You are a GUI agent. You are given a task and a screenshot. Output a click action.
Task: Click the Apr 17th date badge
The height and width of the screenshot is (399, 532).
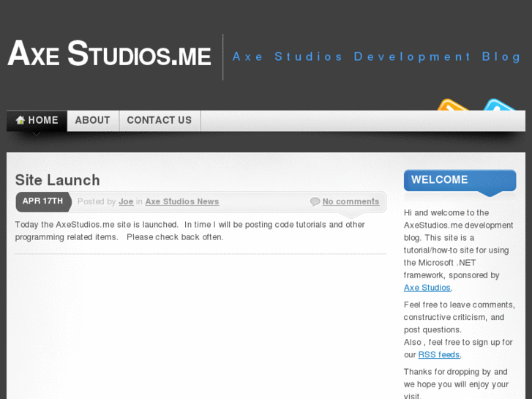43,201
